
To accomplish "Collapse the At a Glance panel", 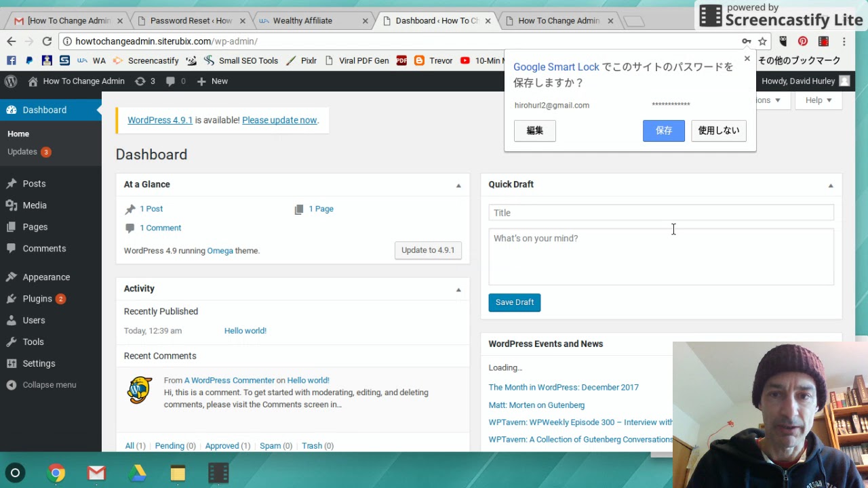I will 458,185.
